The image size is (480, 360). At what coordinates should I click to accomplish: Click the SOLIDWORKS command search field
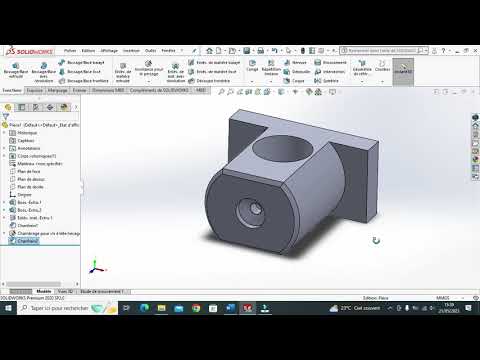click(384, 51)
